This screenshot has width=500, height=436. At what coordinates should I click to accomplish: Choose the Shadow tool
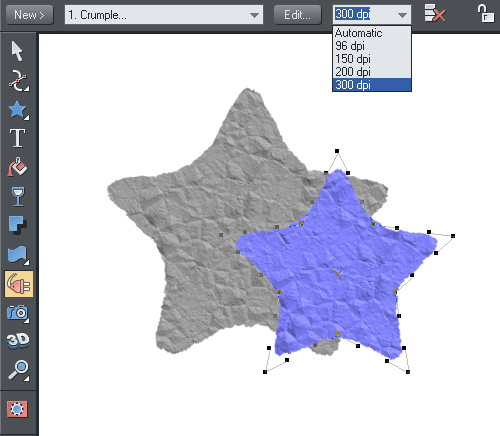[x=17, y=225]
